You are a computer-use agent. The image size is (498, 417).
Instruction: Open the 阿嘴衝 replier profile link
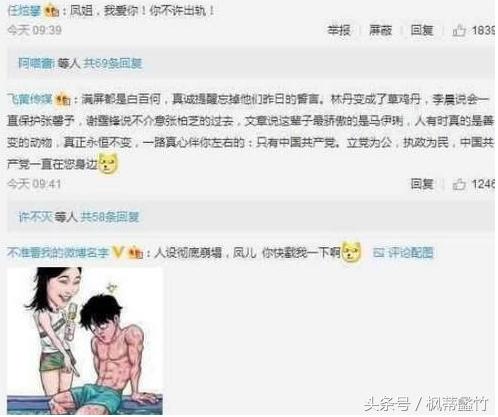coord(36,63)
